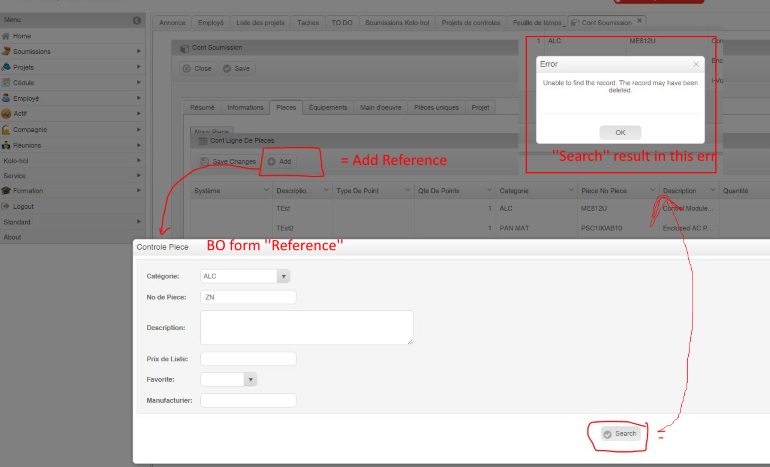This screenshot has width=770, height=467.
Task: Open the Système column header menu
Action: [266, 190]
